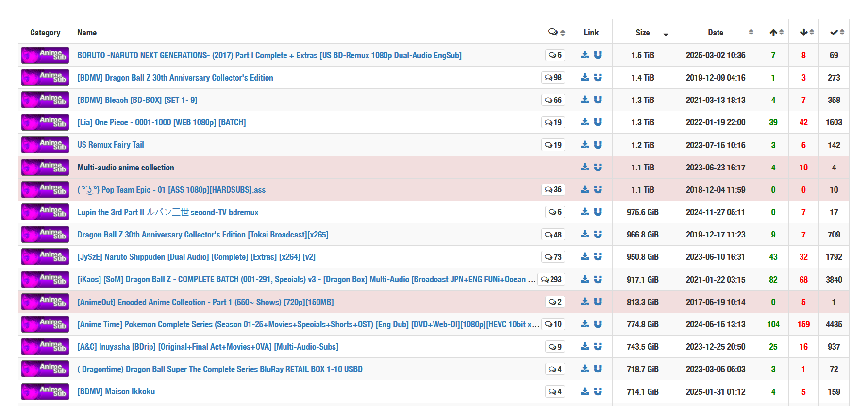This screenshot has height=406, width=868.
Task: Sort table by Size column
Action: point(643,32)
